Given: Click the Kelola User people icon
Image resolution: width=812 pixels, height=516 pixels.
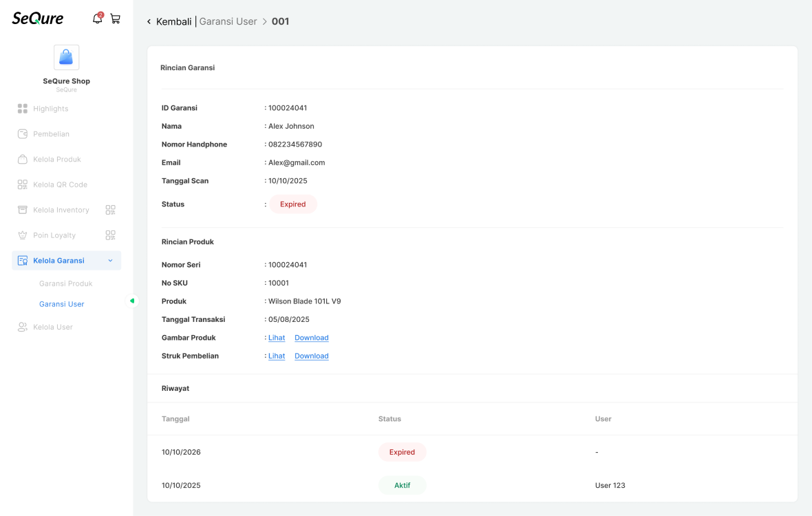Looking at the screenshot, I should click(x=22, y=327).
